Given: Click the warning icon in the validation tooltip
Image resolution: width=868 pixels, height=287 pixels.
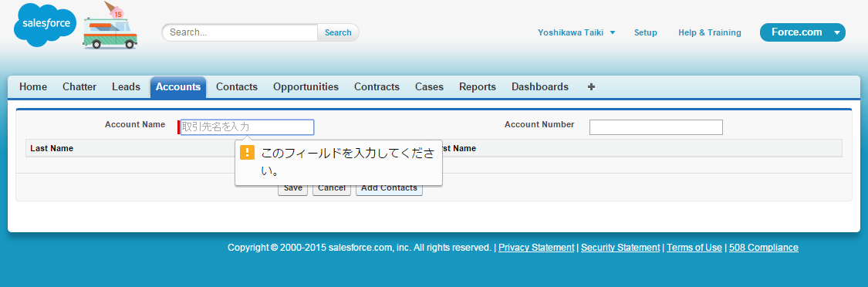Looking at the screenshot, I should coord(248,152).
